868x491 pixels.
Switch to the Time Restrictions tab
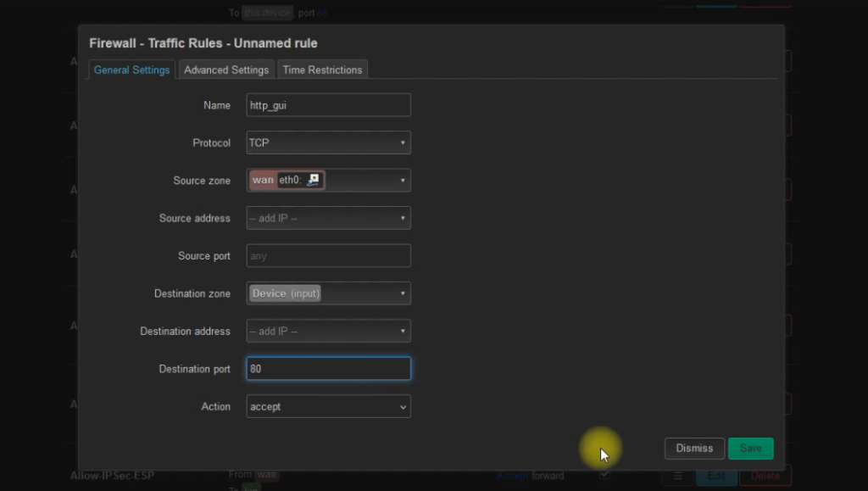(322, 70)
